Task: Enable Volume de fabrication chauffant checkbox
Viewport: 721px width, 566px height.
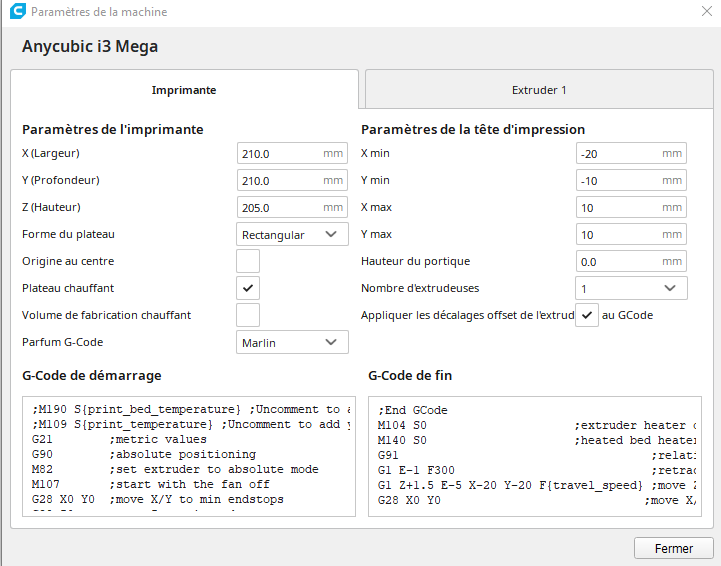Action: (248, 315)
